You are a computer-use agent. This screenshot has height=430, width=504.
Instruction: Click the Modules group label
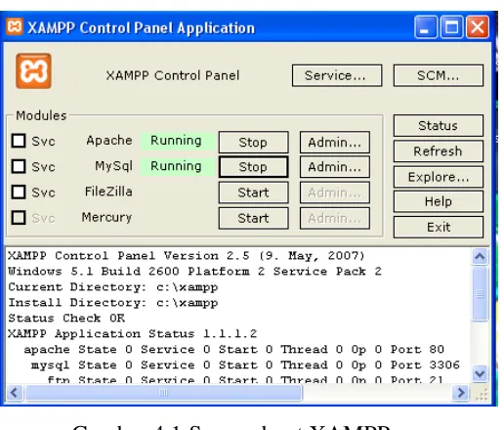pyautogui.click(x=41, y=115)
